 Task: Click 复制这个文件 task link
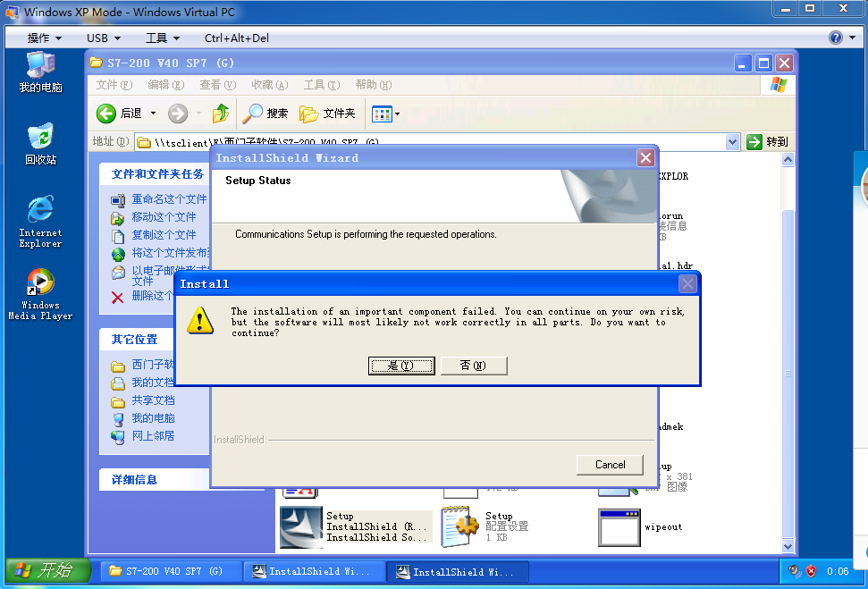point(164,235)
